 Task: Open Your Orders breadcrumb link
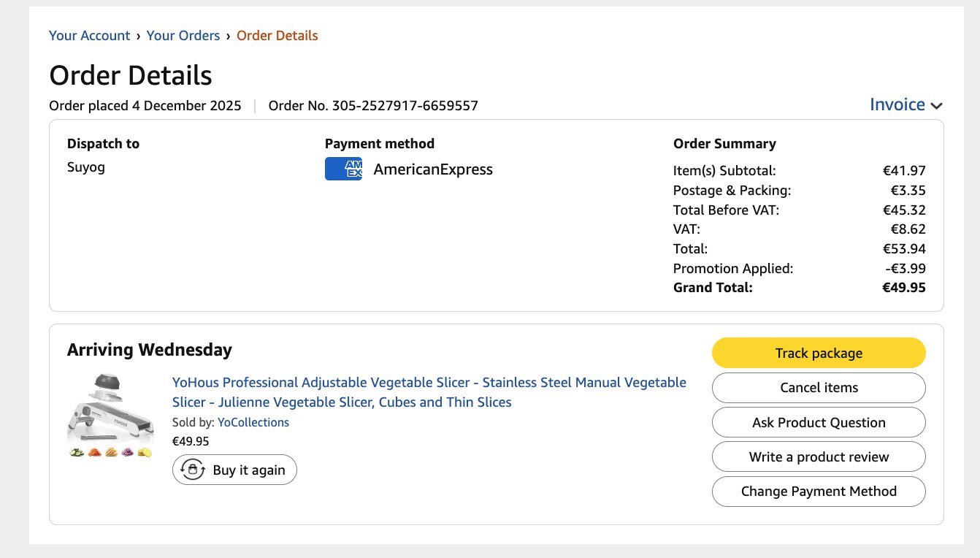[x=183, y=35]
